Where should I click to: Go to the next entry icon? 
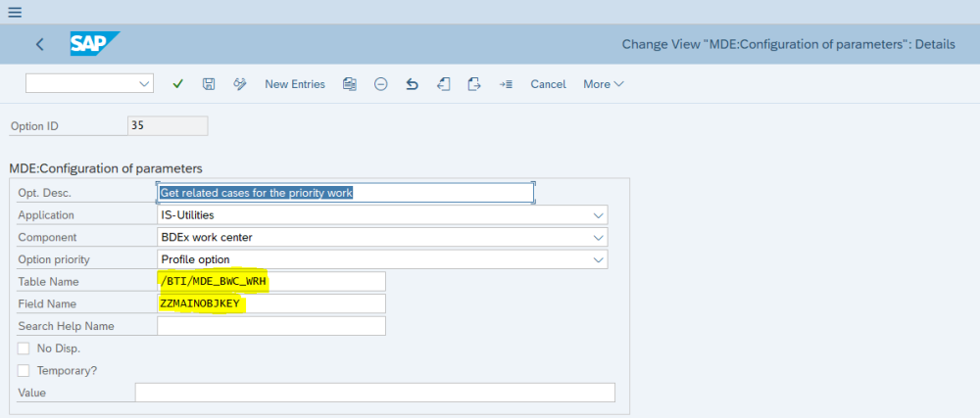coord(474,84)
